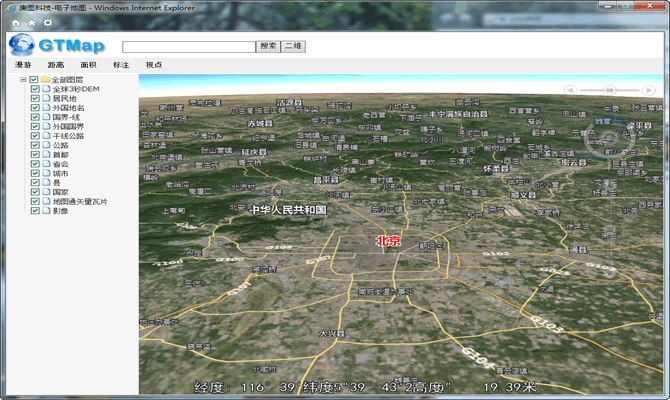Click the left arrow on map slider
Viewport: 670px width, 400px height.
tap(571, 90)
